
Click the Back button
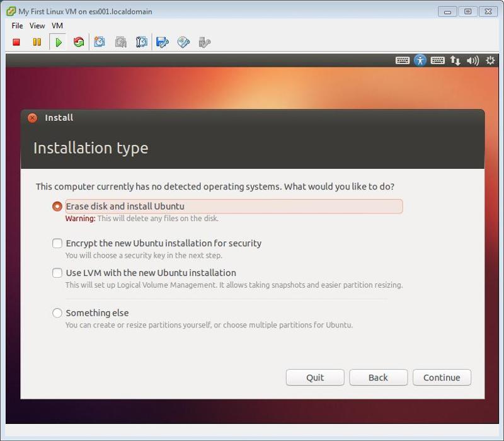click(x=379, y=377)
